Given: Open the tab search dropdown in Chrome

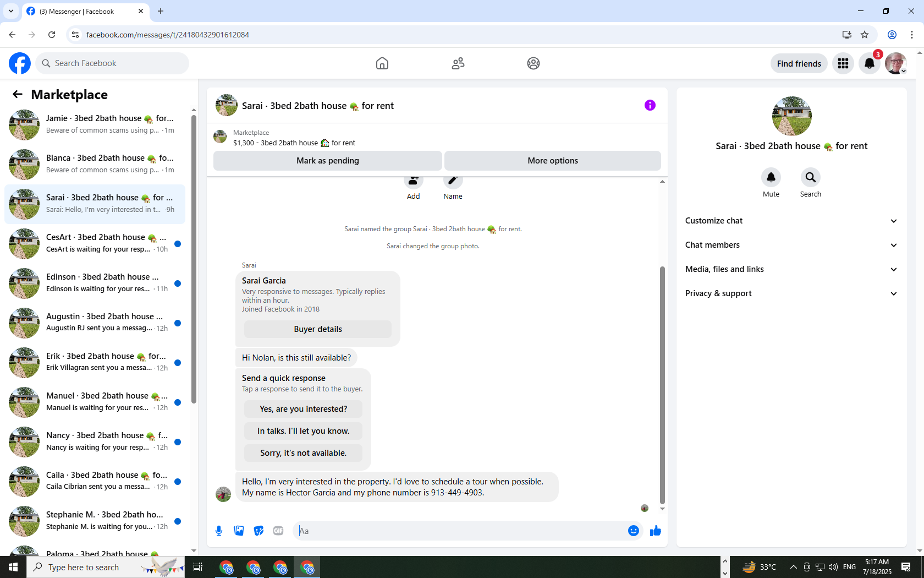Looking at the screenshot, I should click(x=11, y=11).
